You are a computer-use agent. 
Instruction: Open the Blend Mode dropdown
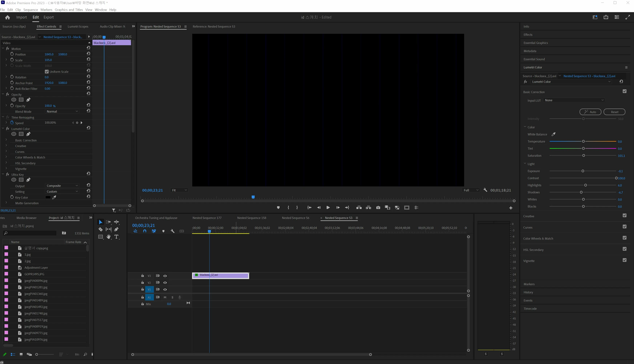pos(62,111)
